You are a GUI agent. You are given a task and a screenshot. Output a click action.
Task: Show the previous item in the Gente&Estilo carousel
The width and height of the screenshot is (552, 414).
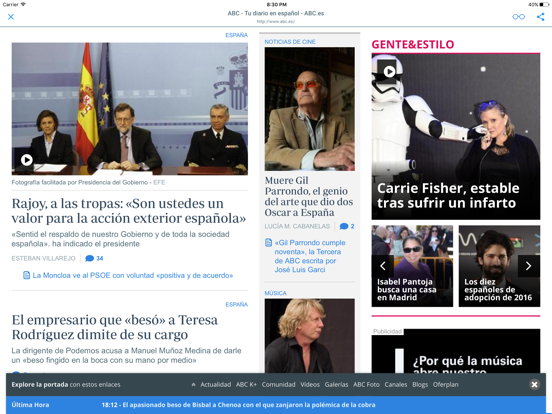click(x=383, y=266)
